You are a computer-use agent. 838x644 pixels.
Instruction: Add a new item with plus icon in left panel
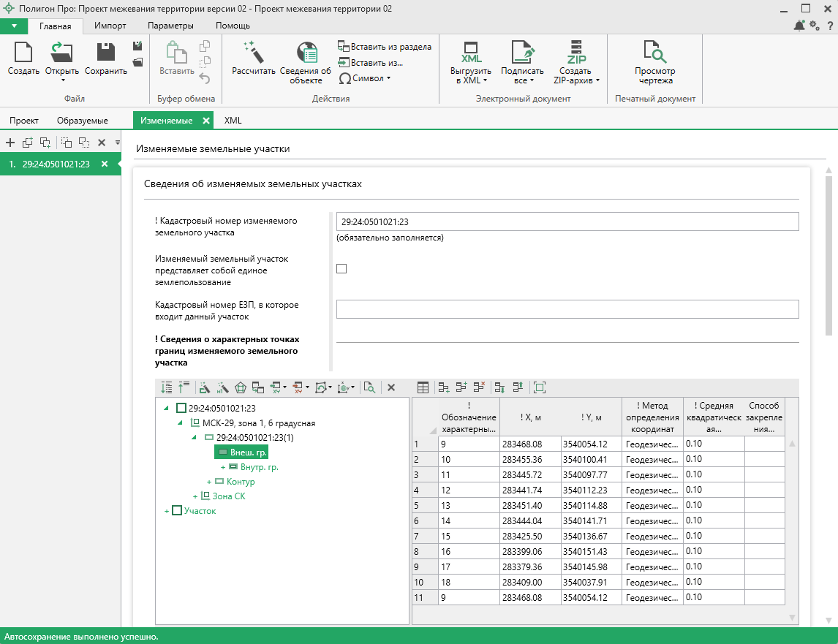coord(10,143)
